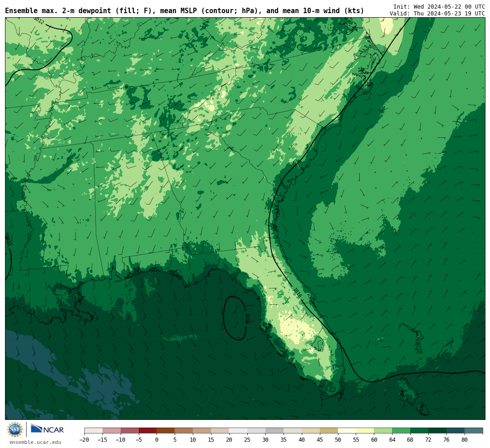
Task: Click the dark red swatch between -5 and 0
Action: (x=148, y=431)
